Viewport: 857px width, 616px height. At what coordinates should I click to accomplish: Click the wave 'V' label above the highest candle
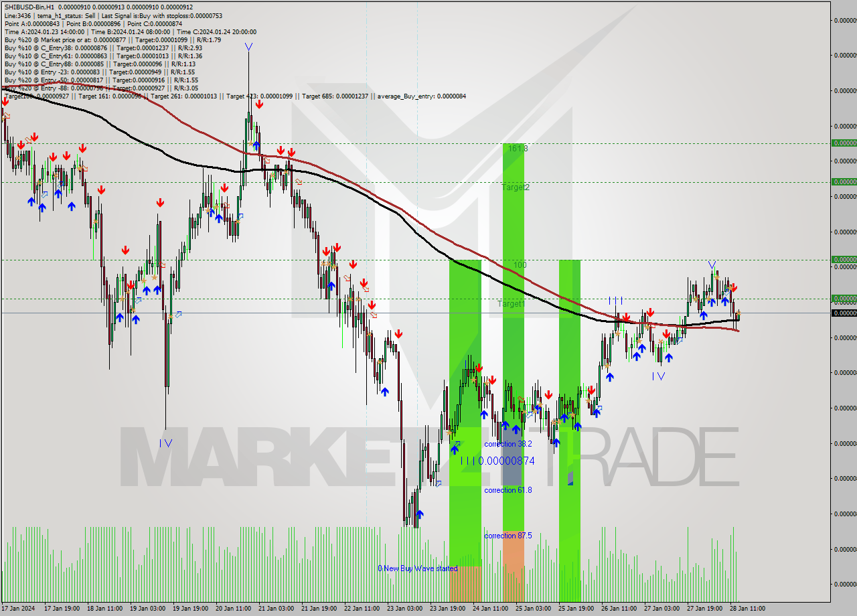click(x=248, y=47)
